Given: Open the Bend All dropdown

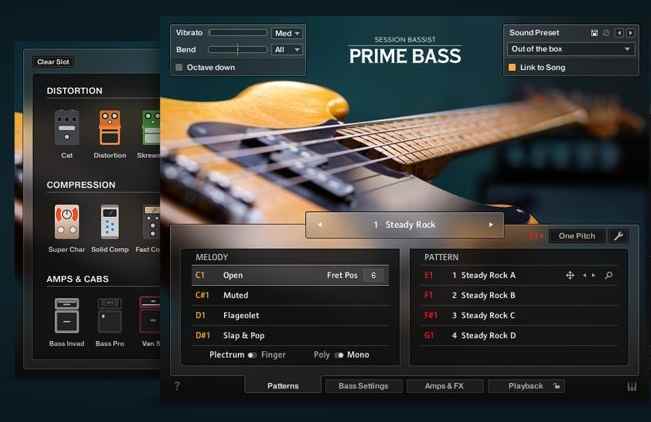Looking at the screenshot, I should [287, 50].
